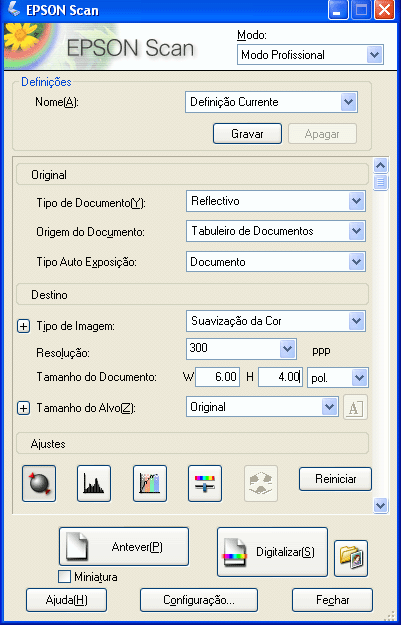Screen dimensions: 401x625
Task: Click the Gravar button
Action: point(248,134)
